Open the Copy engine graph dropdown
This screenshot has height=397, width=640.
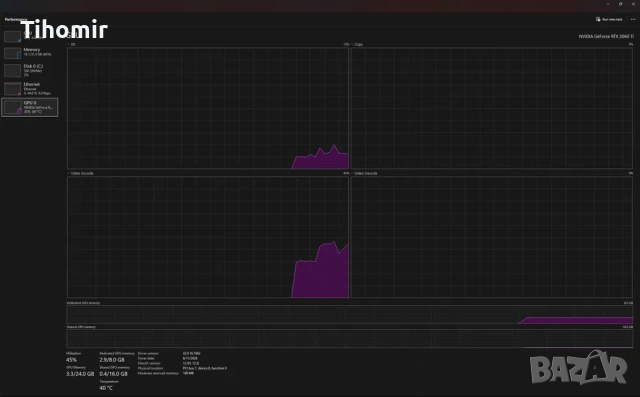point(357,44)
